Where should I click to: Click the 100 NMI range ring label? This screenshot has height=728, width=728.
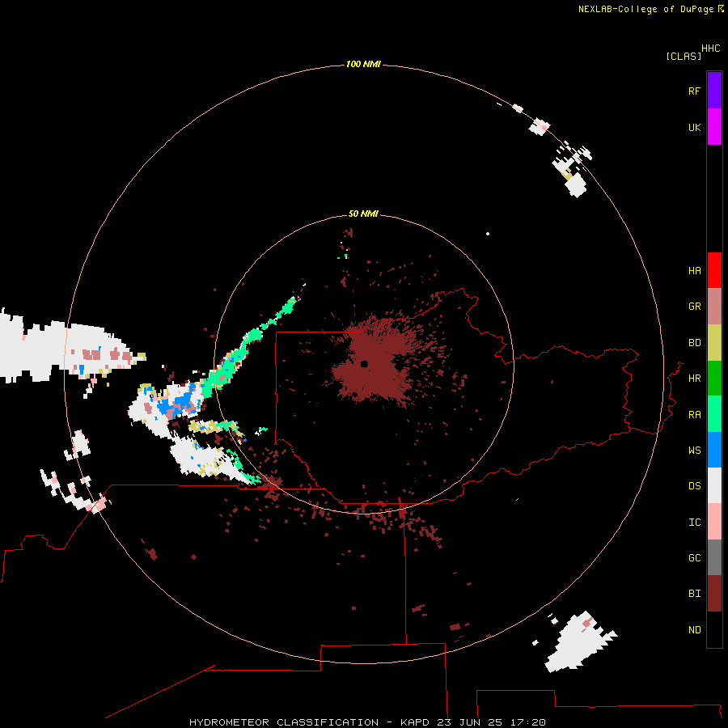pyautogui.click(x=363, y=64)
